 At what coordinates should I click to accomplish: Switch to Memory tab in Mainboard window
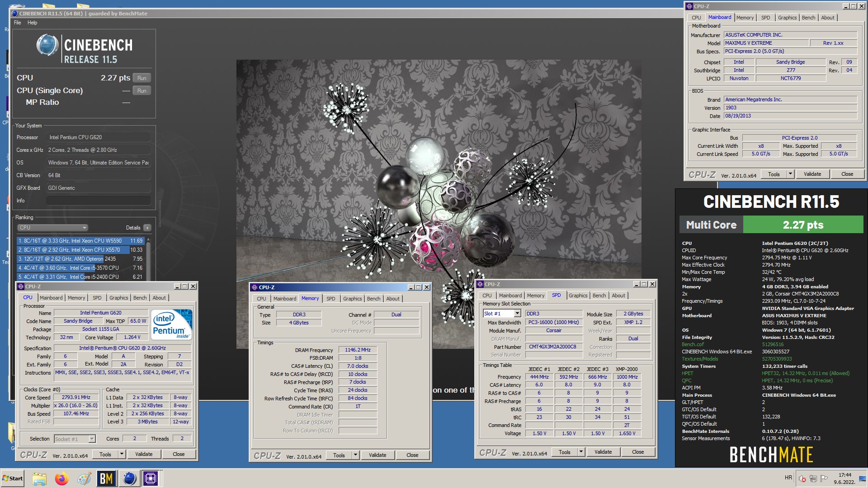click(x=745, y=18)
